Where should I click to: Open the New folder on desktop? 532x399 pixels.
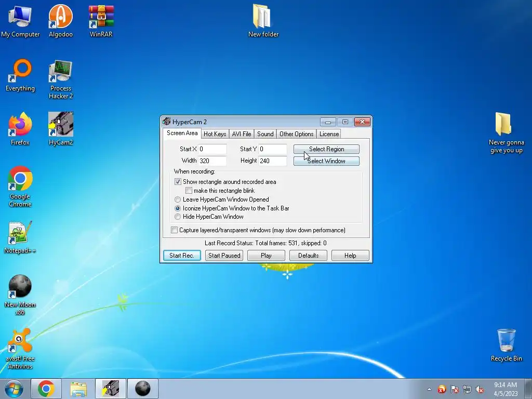pos(263,21)
